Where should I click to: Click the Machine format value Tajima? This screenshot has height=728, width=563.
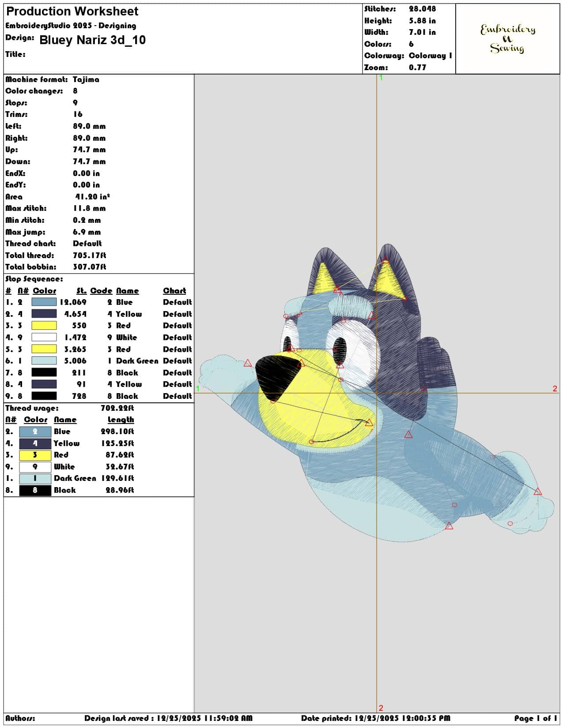tap(86, 79)
